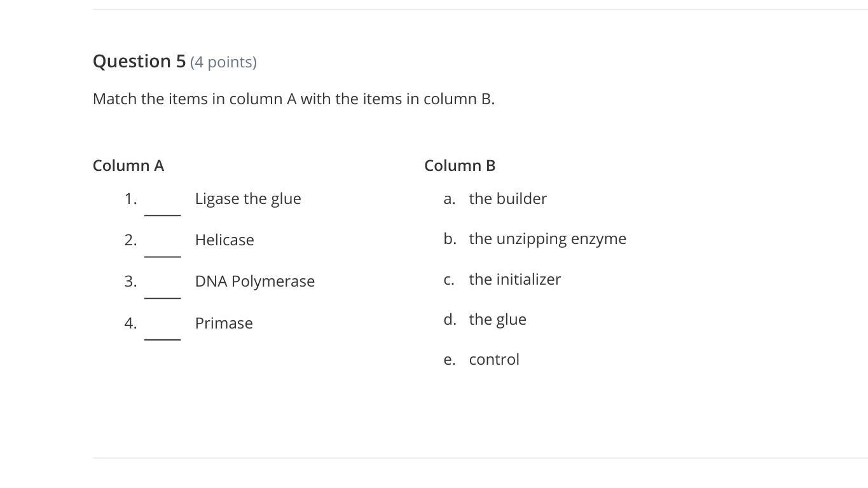Click the matching instructions sentence
The image size is (868, 488).
294,99
